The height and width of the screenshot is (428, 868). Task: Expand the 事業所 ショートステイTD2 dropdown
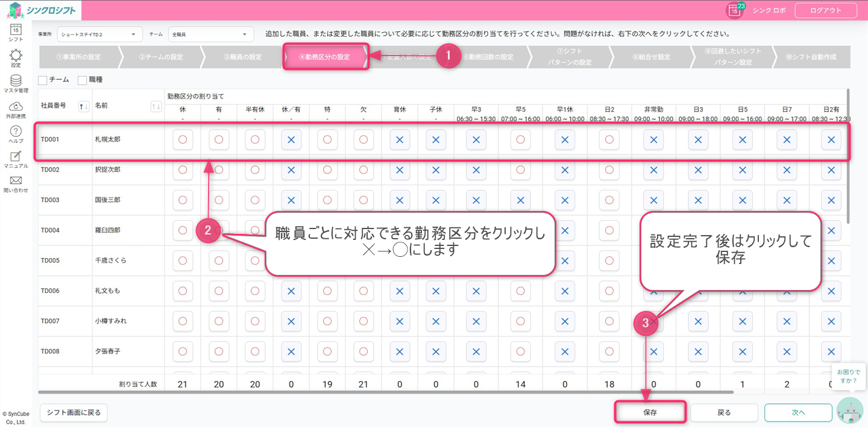[99, 34]
